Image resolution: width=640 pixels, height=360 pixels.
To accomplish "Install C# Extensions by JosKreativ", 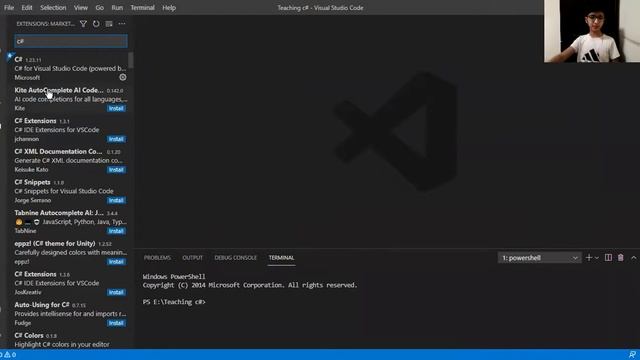I will point(116,292).
